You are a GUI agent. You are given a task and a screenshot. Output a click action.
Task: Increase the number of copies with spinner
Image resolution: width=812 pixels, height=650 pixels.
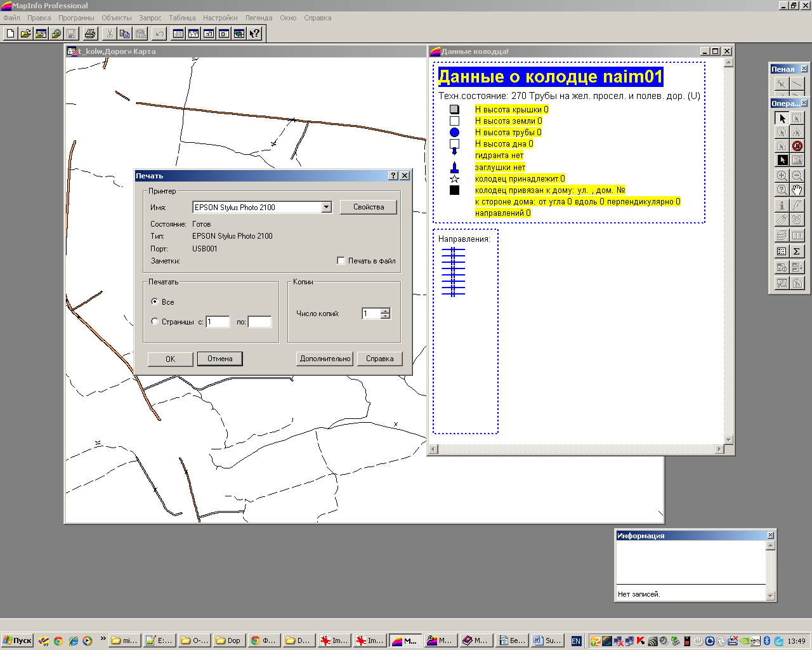point(385,310)
